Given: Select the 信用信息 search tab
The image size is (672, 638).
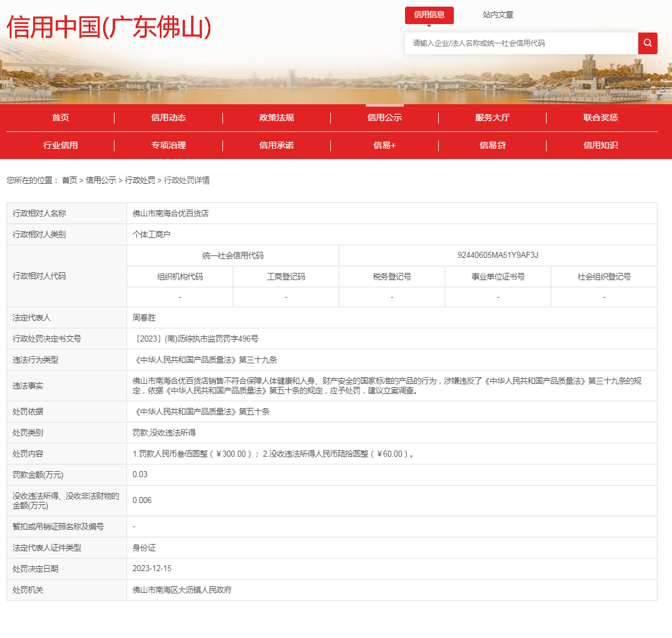Looking at the screenshot, I should (429, 15).
